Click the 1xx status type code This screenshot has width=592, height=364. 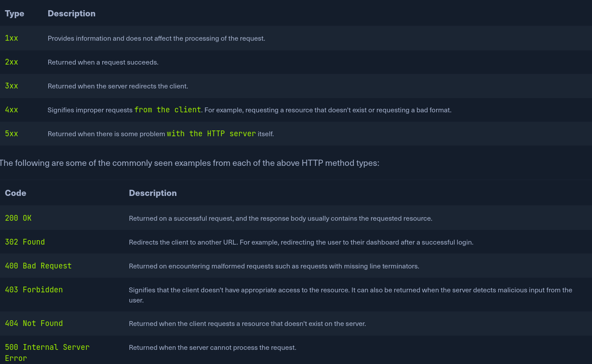click(x=12, y=38)
